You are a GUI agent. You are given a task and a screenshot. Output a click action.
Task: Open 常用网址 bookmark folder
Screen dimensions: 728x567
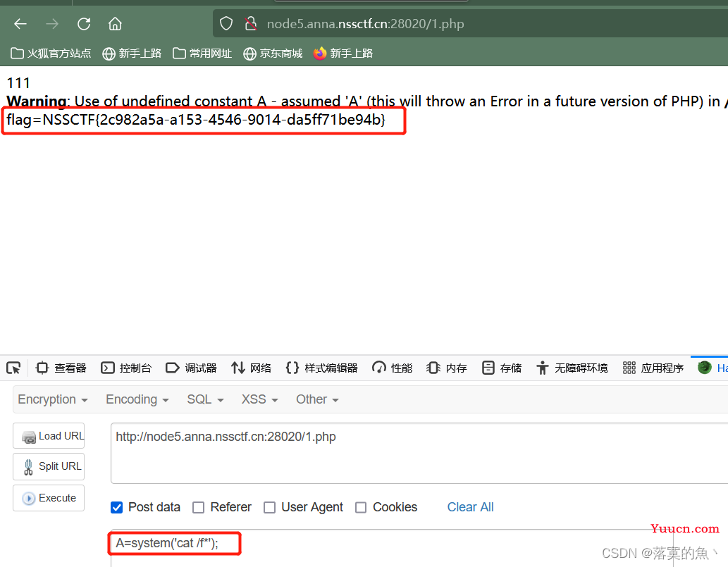coord(202,54)
